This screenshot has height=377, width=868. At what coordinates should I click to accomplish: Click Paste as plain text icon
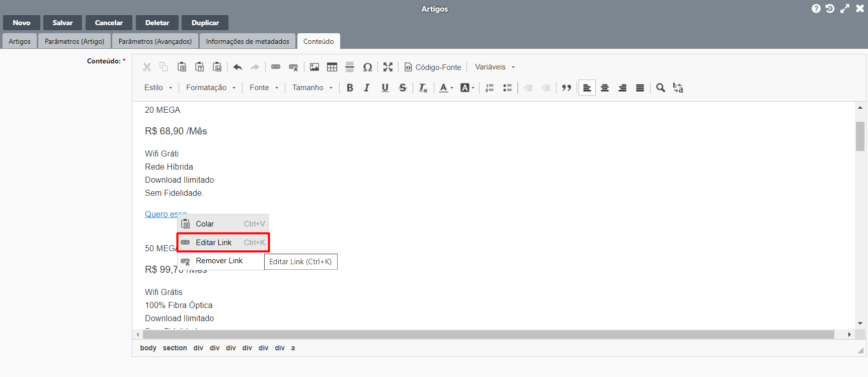pos(200,67)
